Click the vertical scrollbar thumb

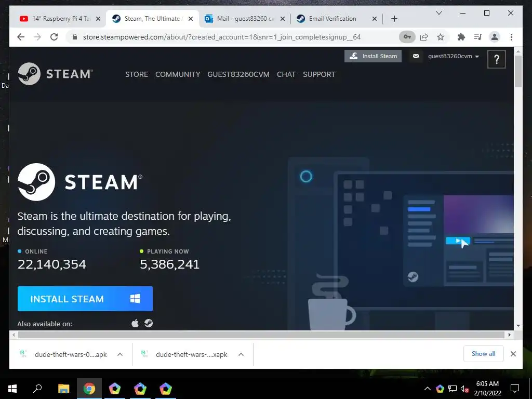click(518, 71)
